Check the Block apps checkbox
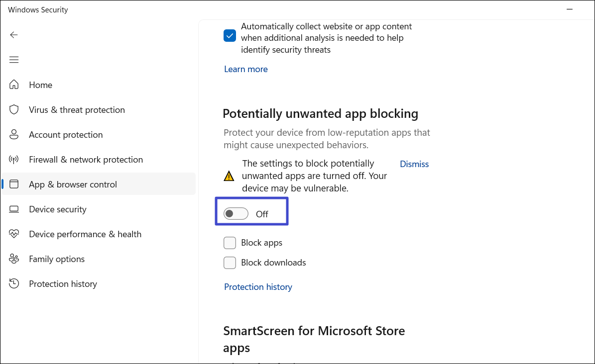Viewport: 595px width, 364px height. point(230,243)
